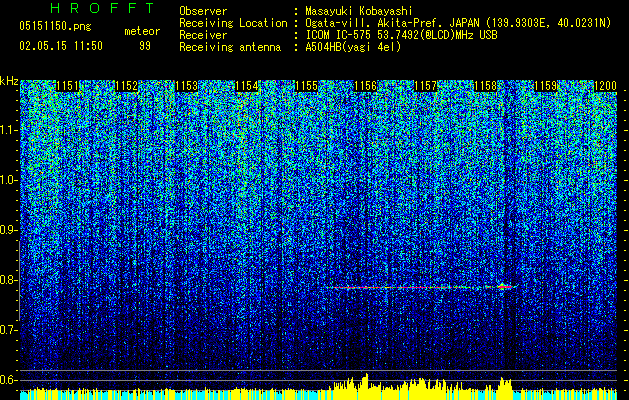This screenshot has height=400, width=629.
Task: Click the HROFFT title text
Action: click(103, 8)
